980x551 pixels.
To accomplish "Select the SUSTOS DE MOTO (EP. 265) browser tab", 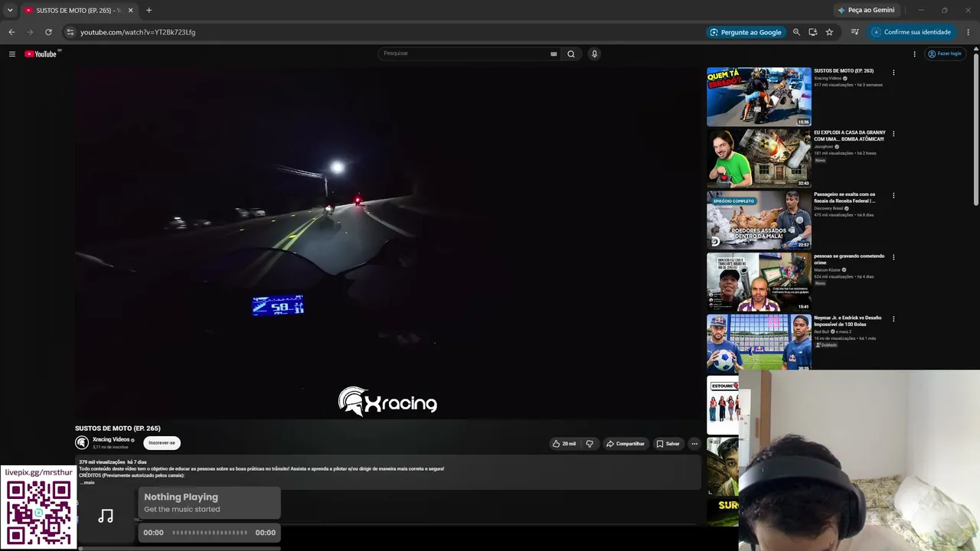I will [77, 11].
